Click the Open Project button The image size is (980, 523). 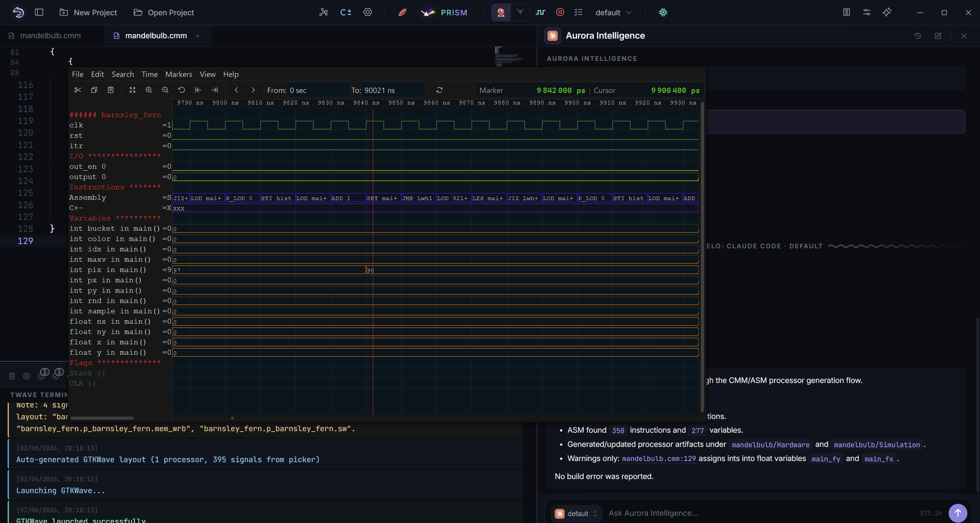pos(164,13)
